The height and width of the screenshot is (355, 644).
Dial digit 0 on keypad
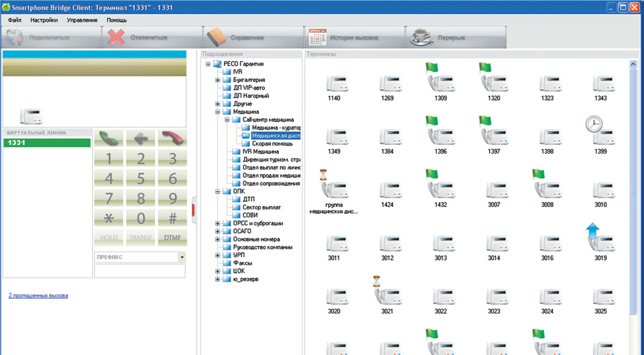tap(141, 218)
